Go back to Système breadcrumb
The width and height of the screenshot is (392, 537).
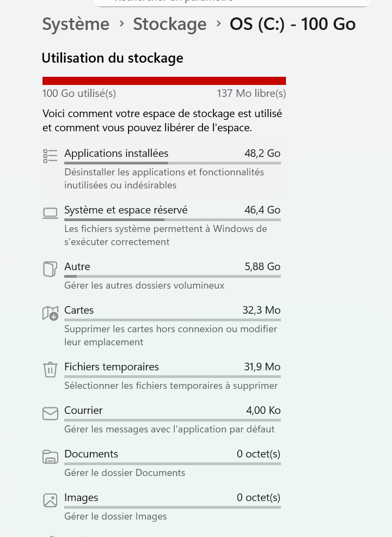[x=76, y=25]
